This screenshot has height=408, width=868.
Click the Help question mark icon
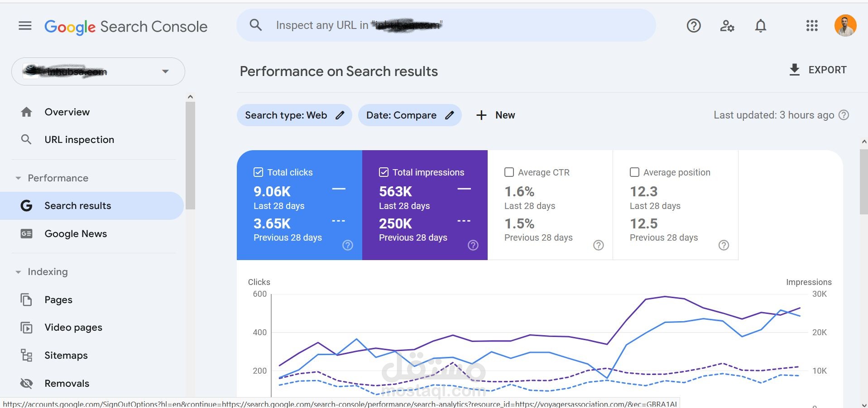point(693,26)
